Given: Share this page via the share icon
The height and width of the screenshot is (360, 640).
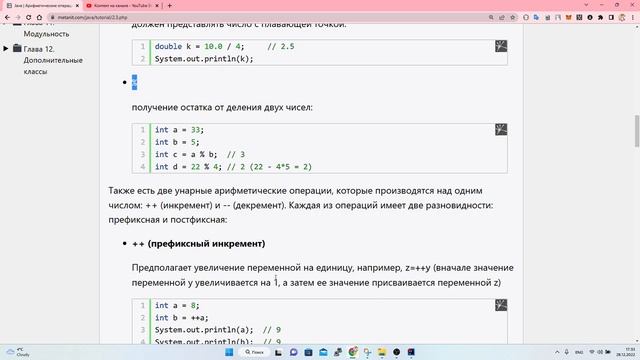Looking at the screenshot, I should tap(502, 18).
